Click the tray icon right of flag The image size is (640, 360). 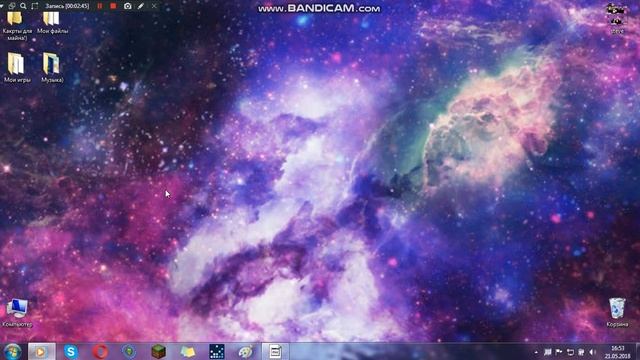point(570,352)
